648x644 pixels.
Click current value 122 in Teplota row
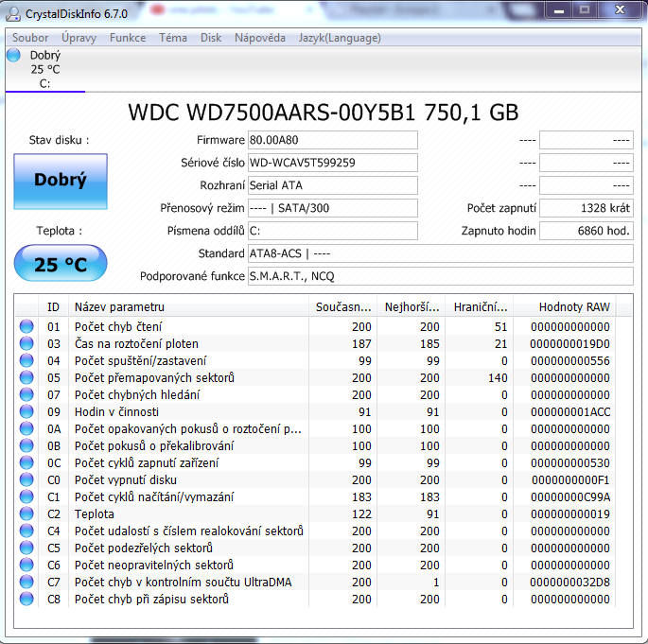point(361,513)
